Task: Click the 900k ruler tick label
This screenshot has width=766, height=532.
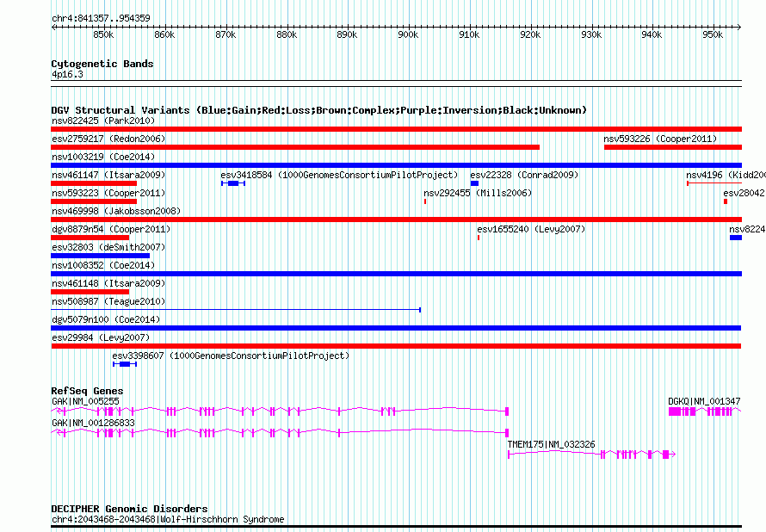Action: tap(408, 34)
